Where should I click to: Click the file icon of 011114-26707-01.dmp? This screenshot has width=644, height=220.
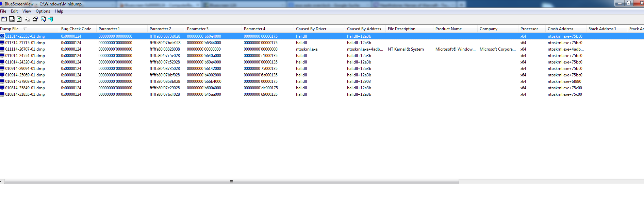click(x=2, y=49)
